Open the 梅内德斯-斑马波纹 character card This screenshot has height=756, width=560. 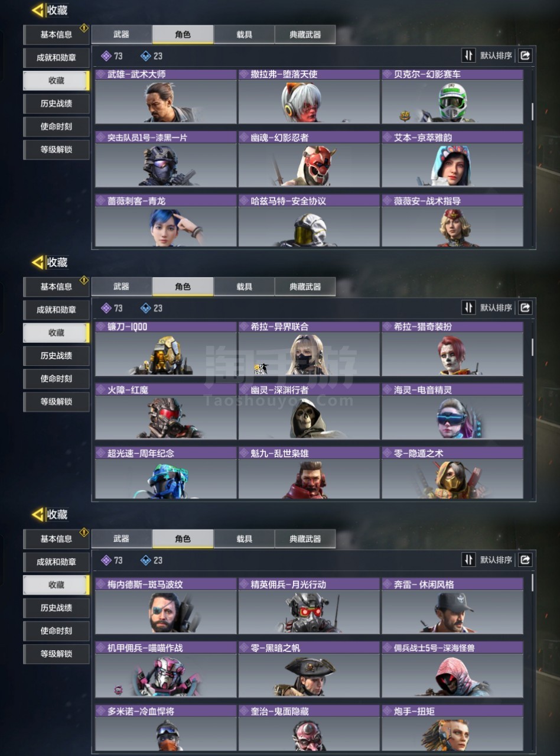click(165, 606)
